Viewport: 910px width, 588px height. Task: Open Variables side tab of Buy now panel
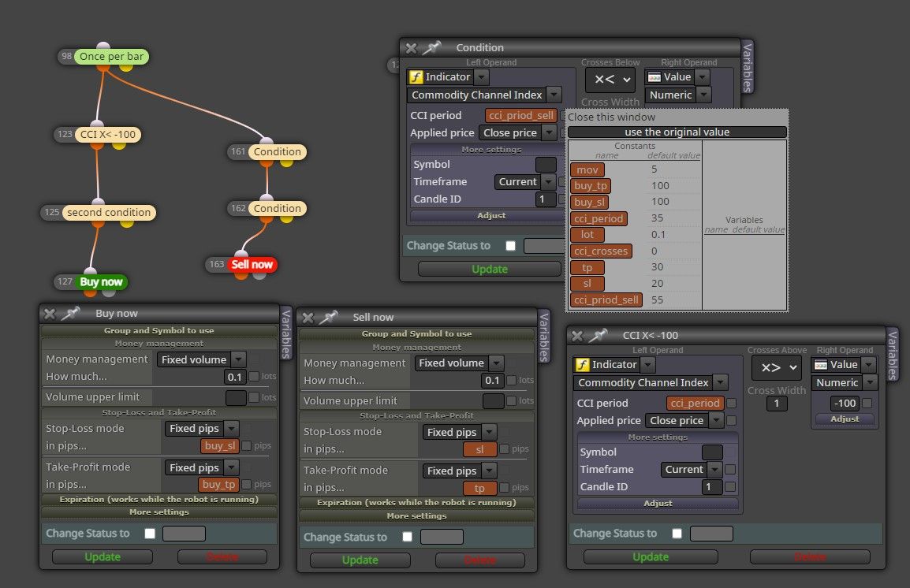click(x=285, y=333)
